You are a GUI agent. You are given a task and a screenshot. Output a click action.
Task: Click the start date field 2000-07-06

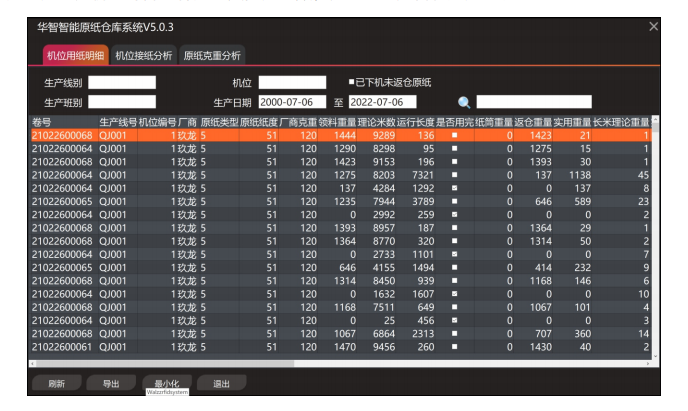coord(292,102)
